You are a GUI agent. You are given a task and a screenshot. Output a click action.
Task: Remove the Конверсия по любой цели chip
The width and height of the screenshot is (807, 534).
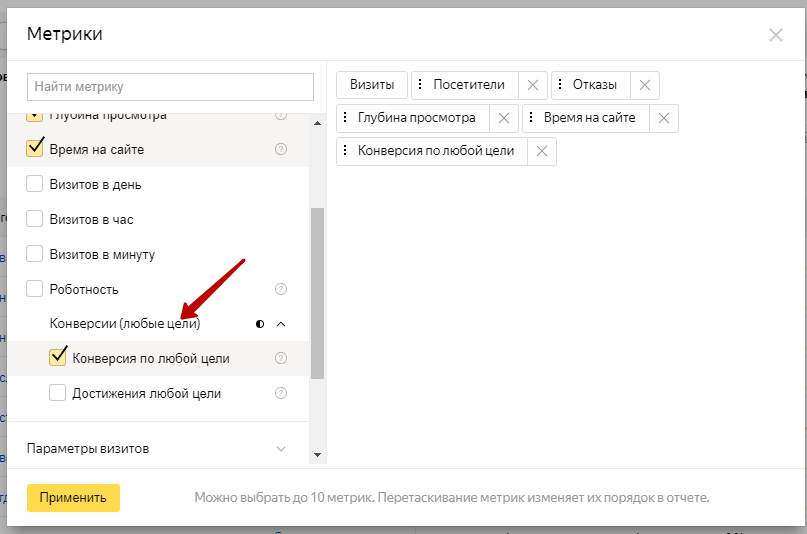(x=541, y=151)
